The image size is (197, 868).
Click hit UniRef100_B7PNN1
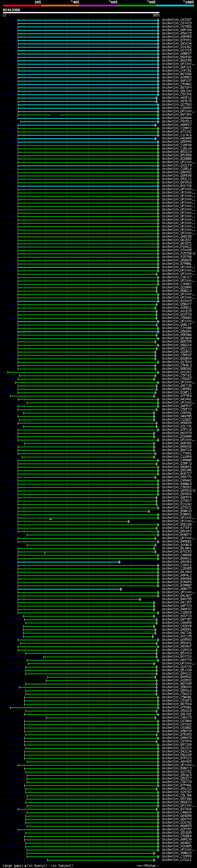[x=177, y=264]
